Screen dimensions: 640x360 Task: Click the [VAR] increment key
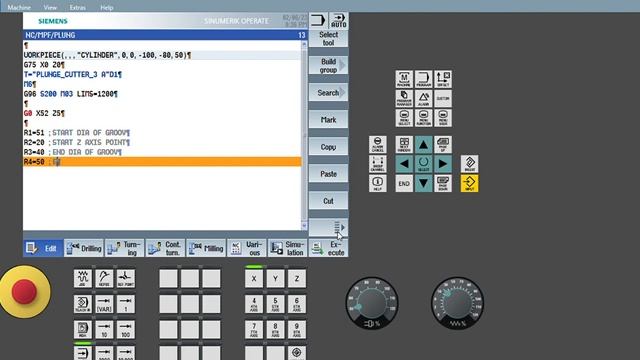pos(104,304)
